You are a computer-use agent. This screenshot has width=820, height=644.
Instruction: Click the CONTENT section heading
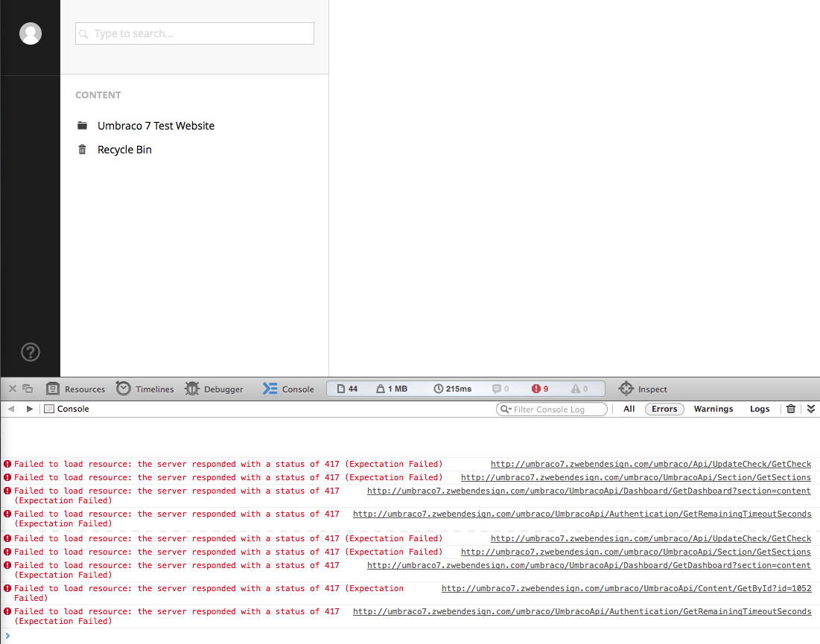pos(98,95)
